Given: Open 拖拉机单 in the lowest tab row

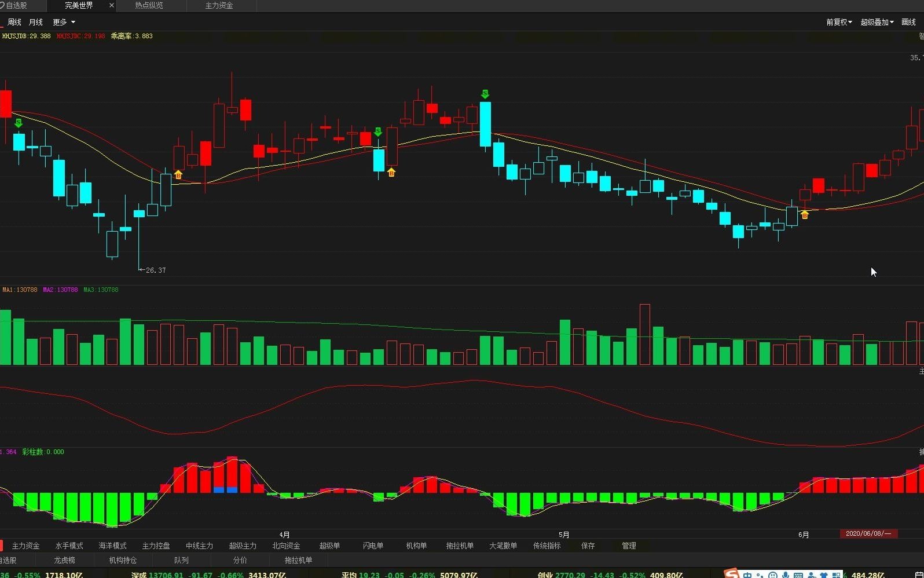Looking at the screenshot, I should [298, 560].
